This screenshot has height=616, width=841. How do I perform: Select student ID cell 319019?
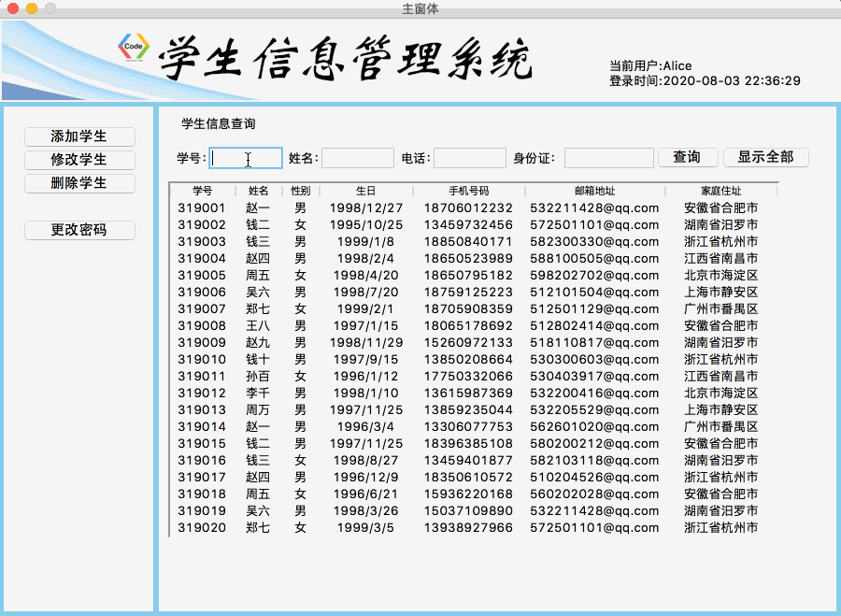tap(202, 510)
